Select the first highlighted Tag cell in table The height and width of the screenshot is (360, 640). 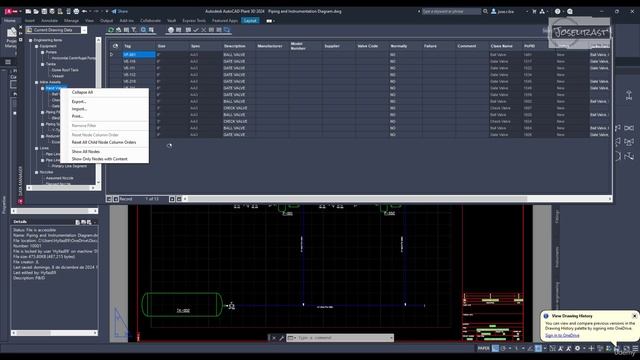(139, 55)
